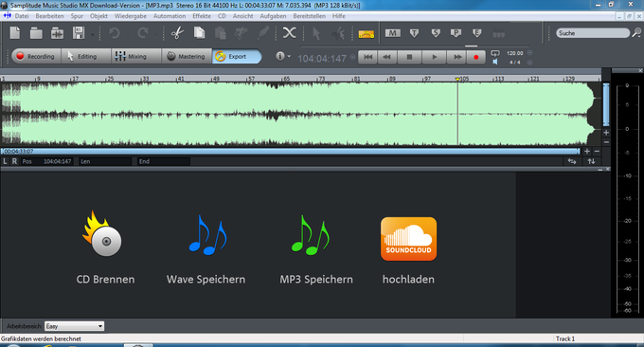The width and height of the screenshot is (644, 347).
Task: Fast forward with the double-right arrow button
Action: (x=457, y=57)
